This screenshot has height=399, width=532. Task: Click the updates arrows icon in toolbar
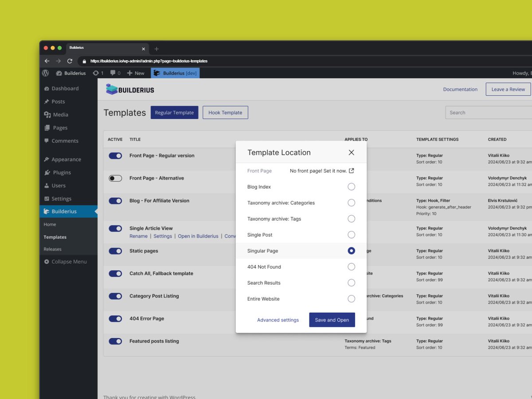pos(96,73)
